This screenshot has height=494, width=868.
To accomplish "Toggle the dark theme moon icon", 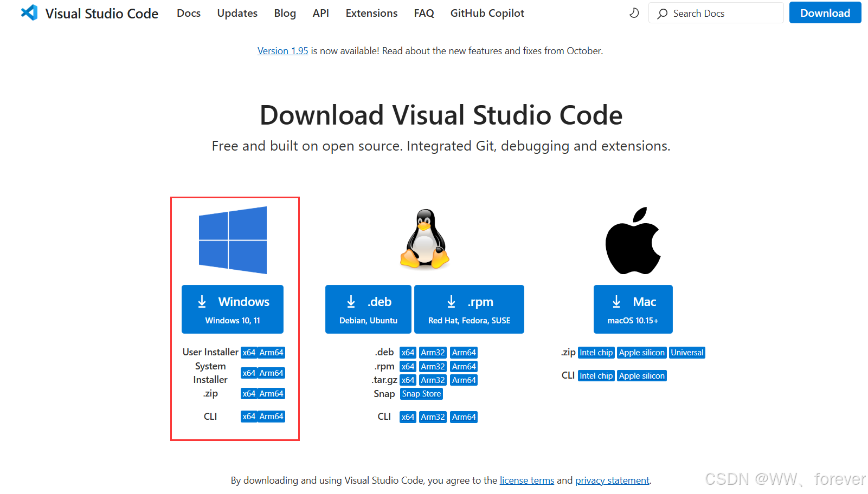I will 634,13.
